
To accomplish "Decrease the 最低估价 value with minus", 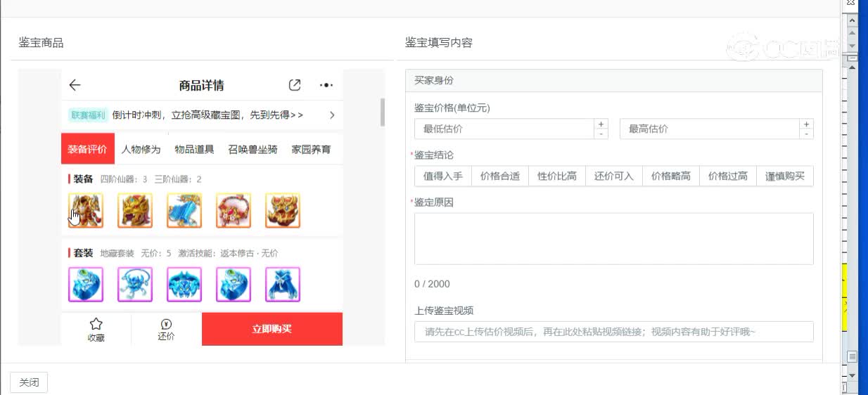I will coord(601,134).
